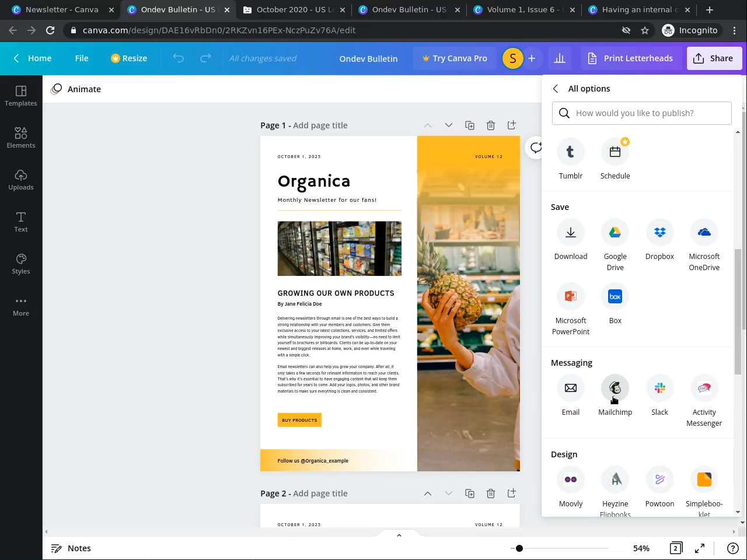This screenshot has width=747, height=560.
Task: Delete Page 2
Action: click(x=491, y=494)
